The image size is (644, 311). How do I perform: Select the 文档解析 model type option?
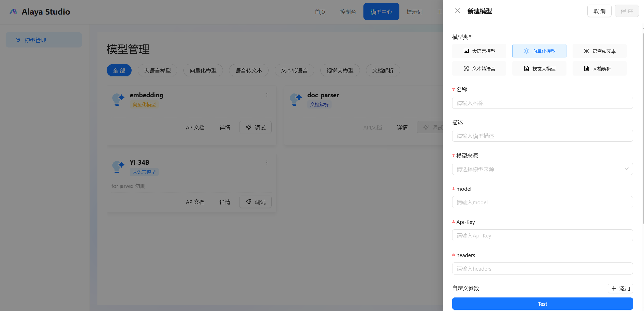(x=599, y=68)
